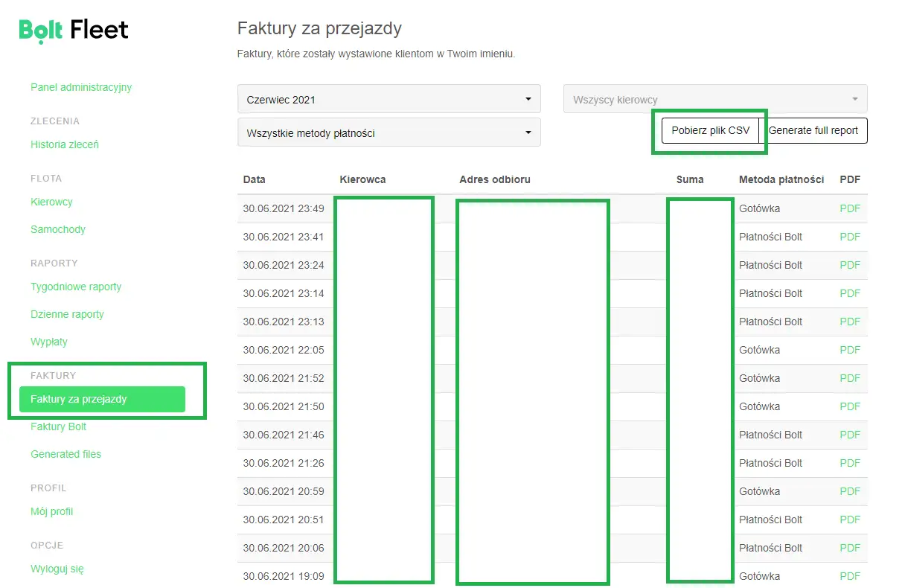Open the Czerwiec 2021 month dropdown
Viewport: 905px width, 588px height.
(x=388, y=99)
